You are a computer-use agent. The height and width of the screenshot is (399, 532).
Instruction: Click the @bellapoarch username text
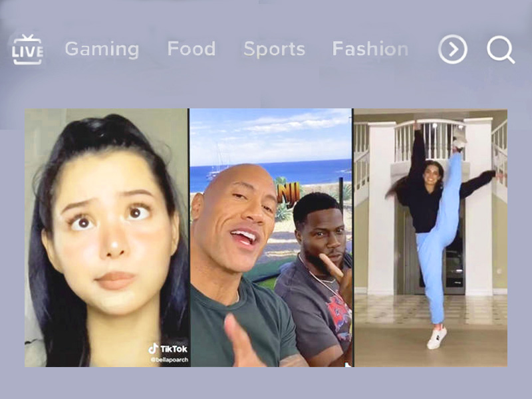(x=170, y=360)
